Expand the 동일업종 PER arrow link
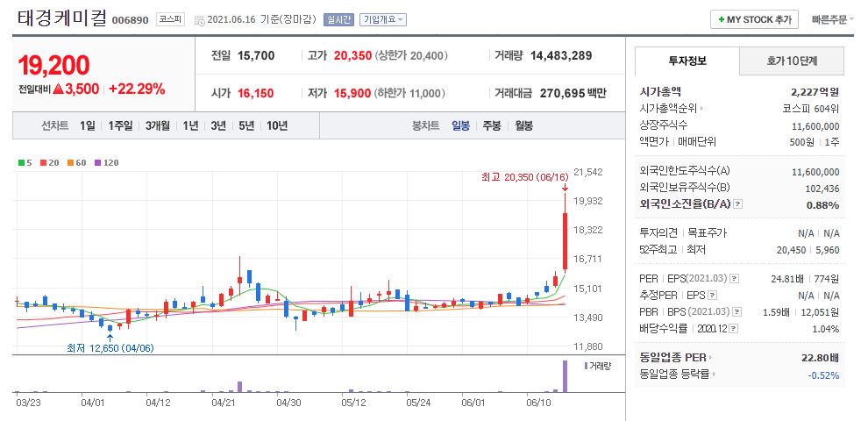 (x=710, y=358)
